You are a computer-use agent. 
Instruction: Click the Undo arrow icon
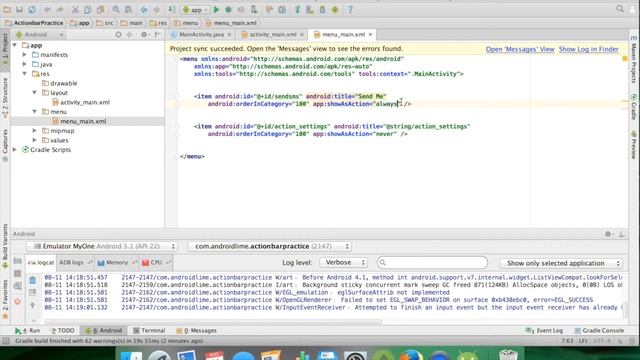pos(48,9)
